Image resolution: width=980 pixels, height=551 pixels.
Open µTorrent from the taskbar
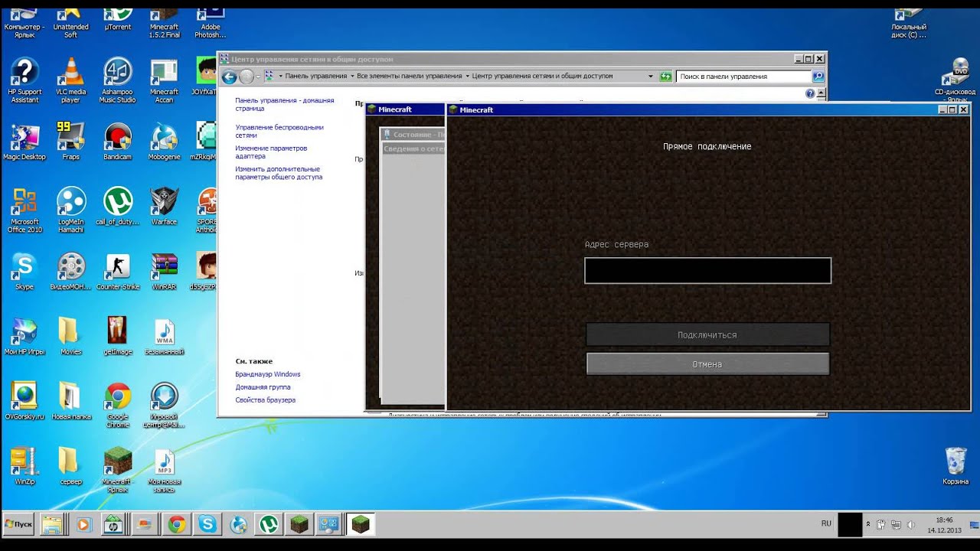click(269, 524)
